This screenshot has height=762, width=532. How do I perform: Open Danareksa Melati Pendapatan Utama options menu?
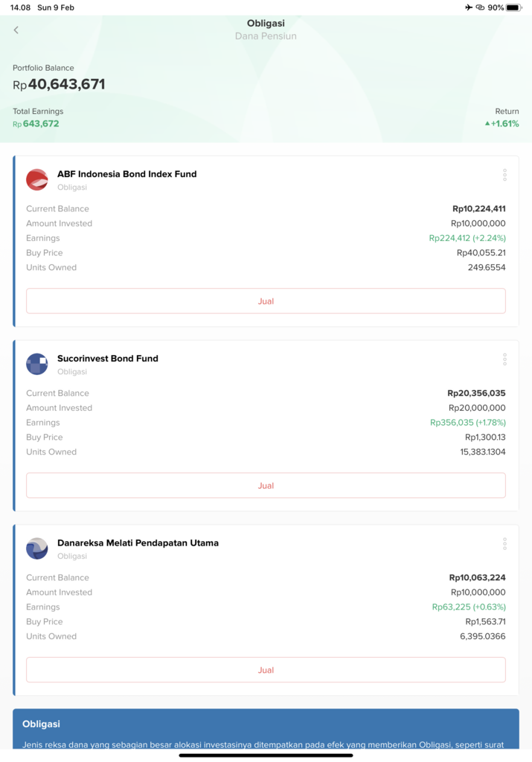(x=504, y=544)
